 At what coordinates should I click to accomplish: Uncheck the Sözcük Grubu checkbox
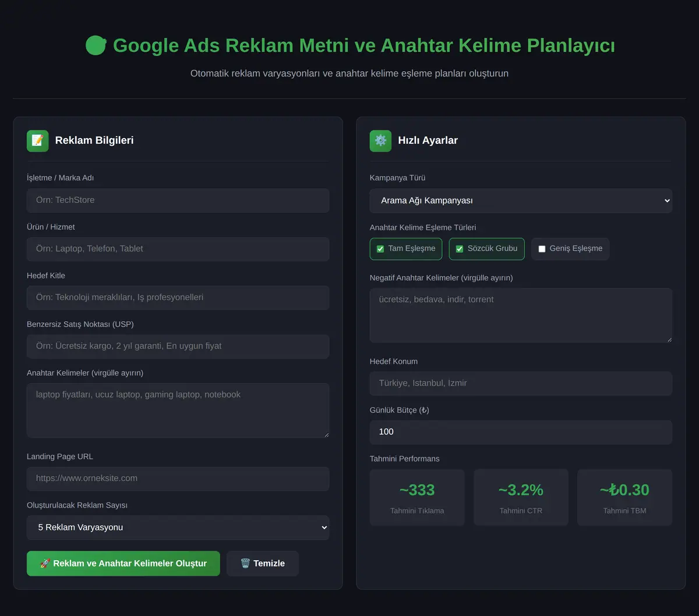pos(460,249)
